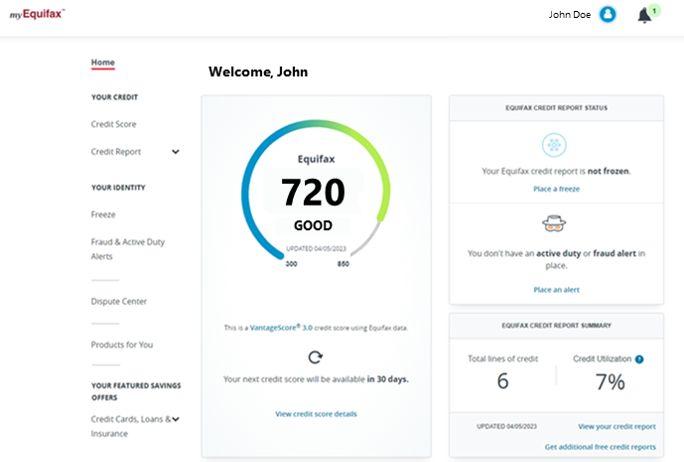Viewport: 684px width, 462px height.
Task: Click the credit score gauge arc
Action: [x=315, y=190]
